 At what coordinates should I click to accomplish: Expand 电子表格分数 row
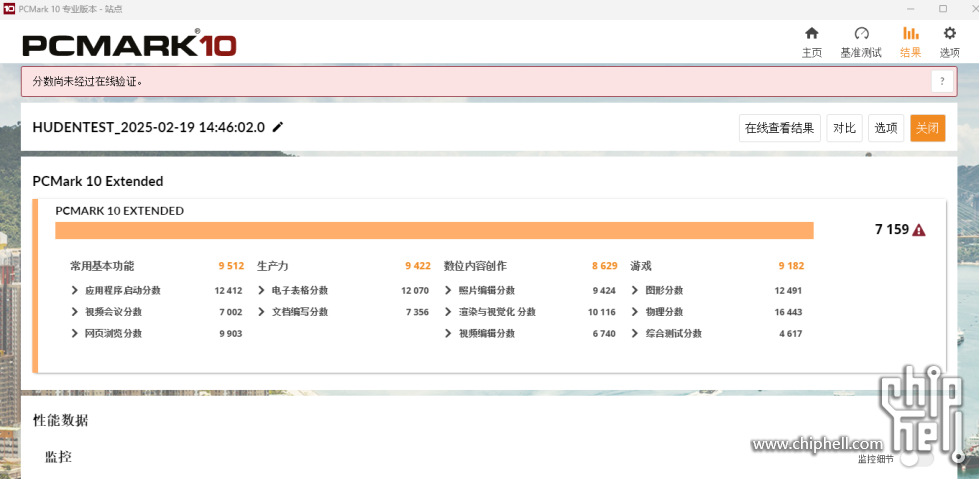pos(262,290)
